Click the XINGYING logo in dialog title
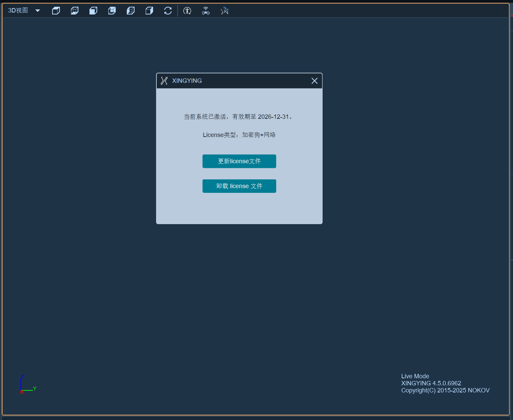Image resolution: width=513 pixels, height=420 pixels. [164, 81]
